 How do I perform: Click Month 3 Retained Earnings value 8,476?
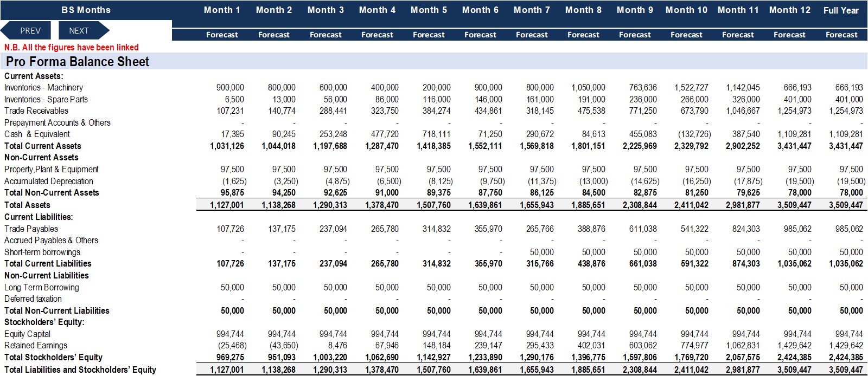tap(337, 345)
